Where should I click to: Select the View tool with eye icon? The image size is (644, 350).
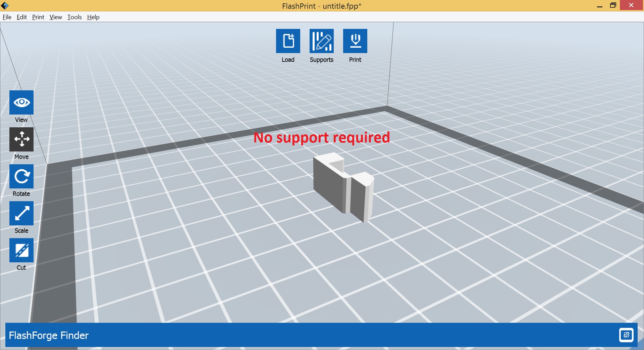[x=21, y=102]
